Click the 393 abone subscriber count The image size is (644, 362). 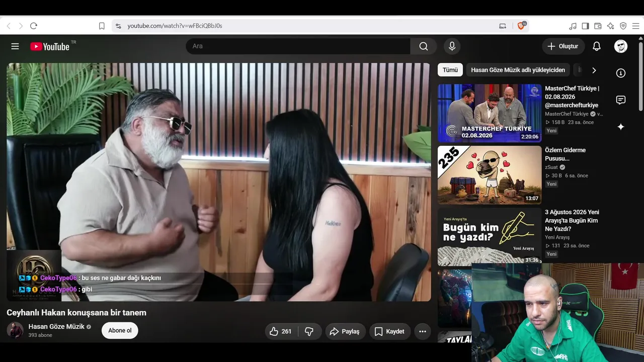(40, 335)
